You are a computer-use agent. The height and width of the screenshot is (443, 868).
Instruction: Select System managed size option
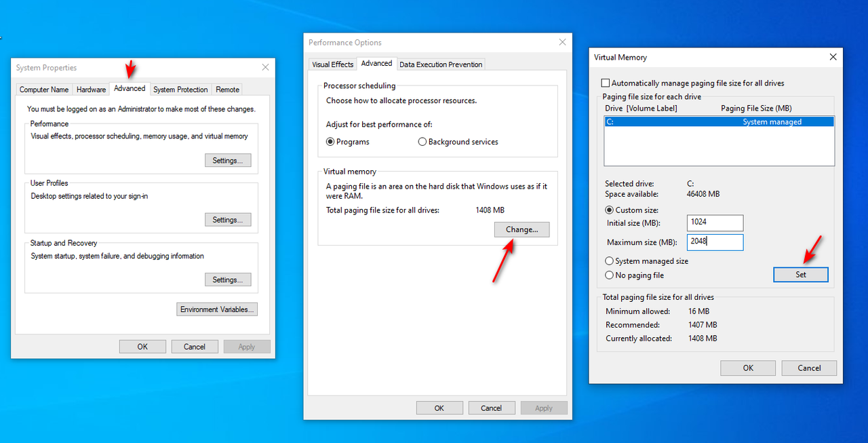click(647, 261)
